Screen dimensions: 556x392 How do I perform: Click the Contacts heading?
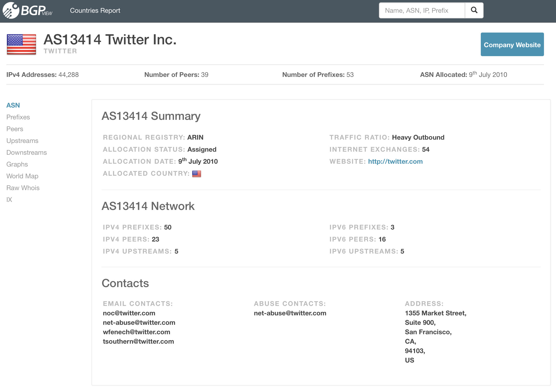coord(125,284)
